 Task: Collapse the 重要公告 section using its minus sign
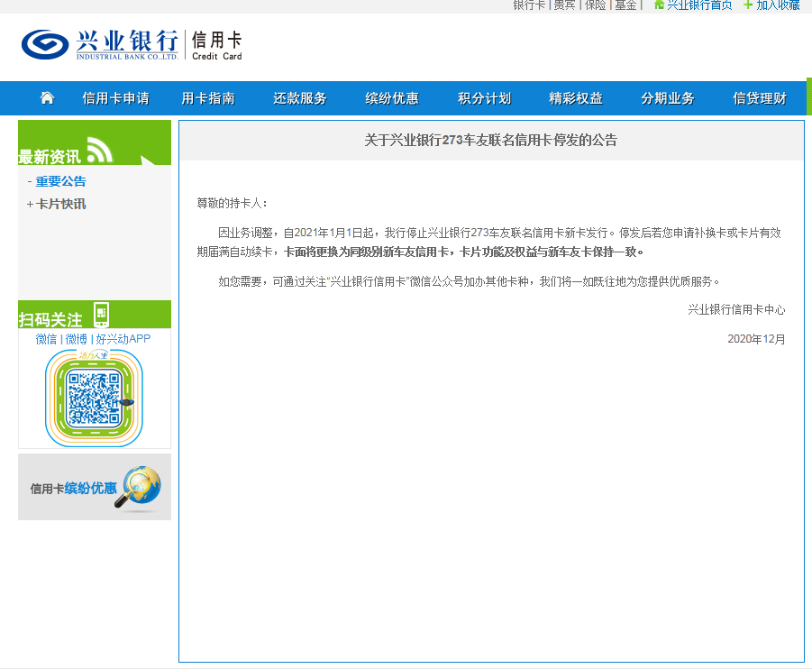click(x=30, y=181)
